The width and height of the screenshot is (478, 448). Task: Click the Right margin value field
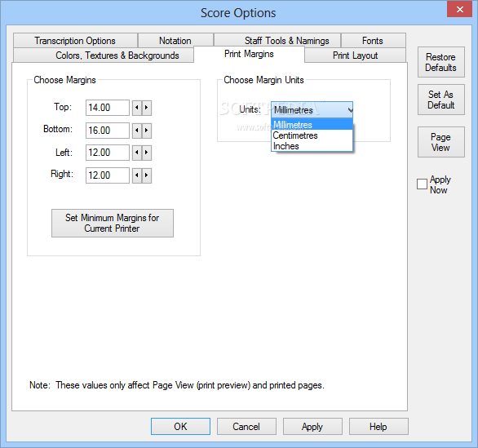(108, 175)
